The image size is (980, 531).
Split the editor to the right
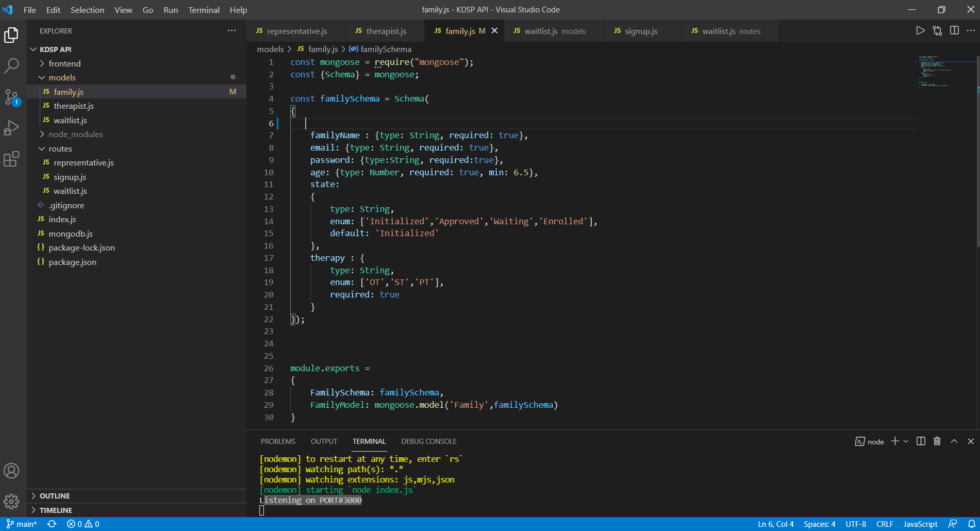click(954, 31)
